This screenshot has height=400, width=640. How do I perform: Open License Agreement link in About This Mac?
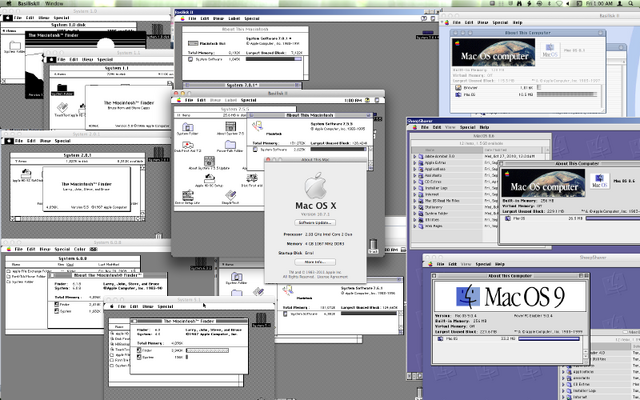pos(333,277)
